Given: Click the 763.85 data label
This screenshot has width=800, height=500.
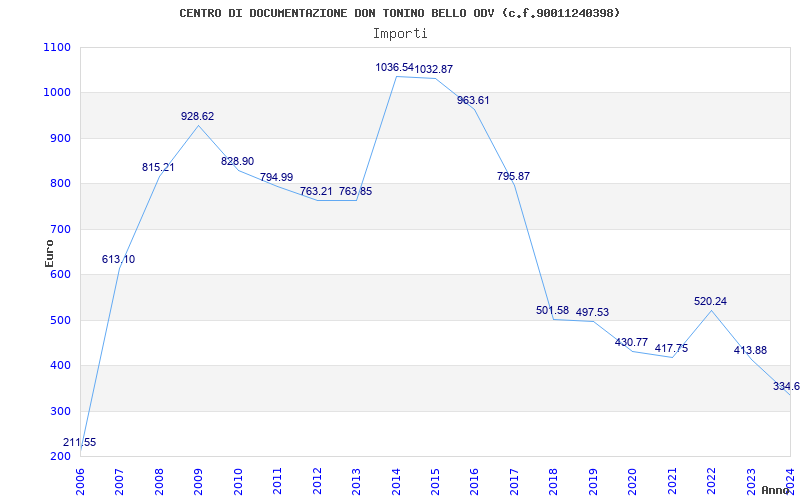Looking at the screenshot, I should 356,191.
